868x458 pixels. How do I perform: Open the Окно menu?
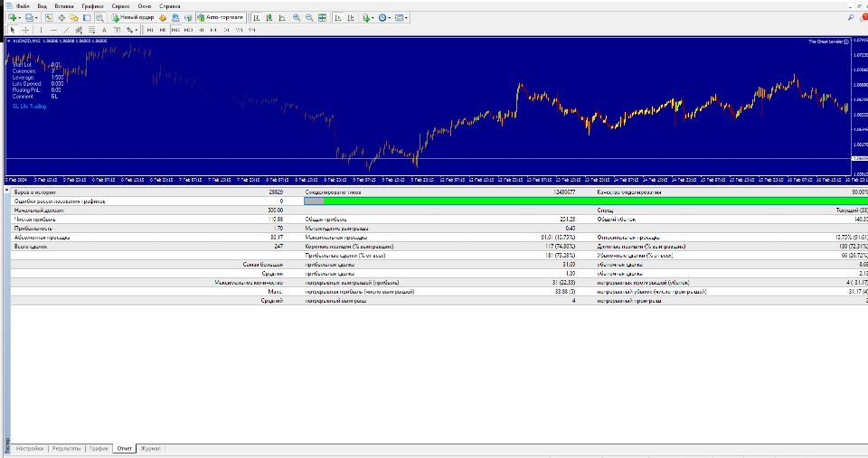coord(145,6)
